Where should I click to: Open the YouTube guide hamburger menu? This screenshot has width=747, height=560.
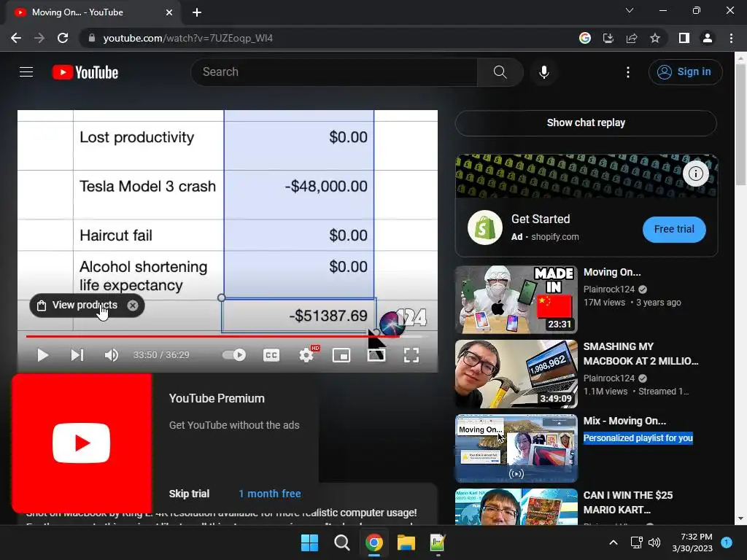26,72
